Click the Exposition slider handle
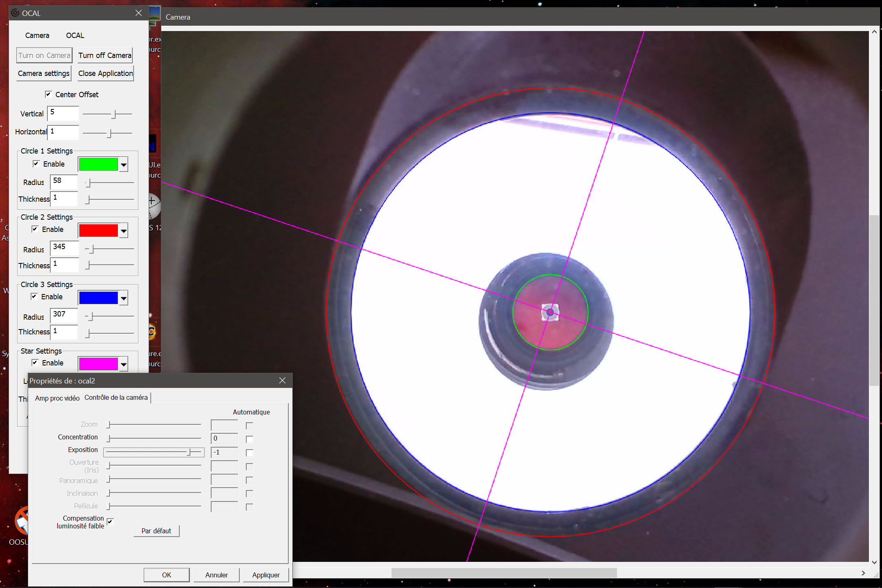Screen dimensions: 882x588 pyautogui.click(x=189, y=452)
